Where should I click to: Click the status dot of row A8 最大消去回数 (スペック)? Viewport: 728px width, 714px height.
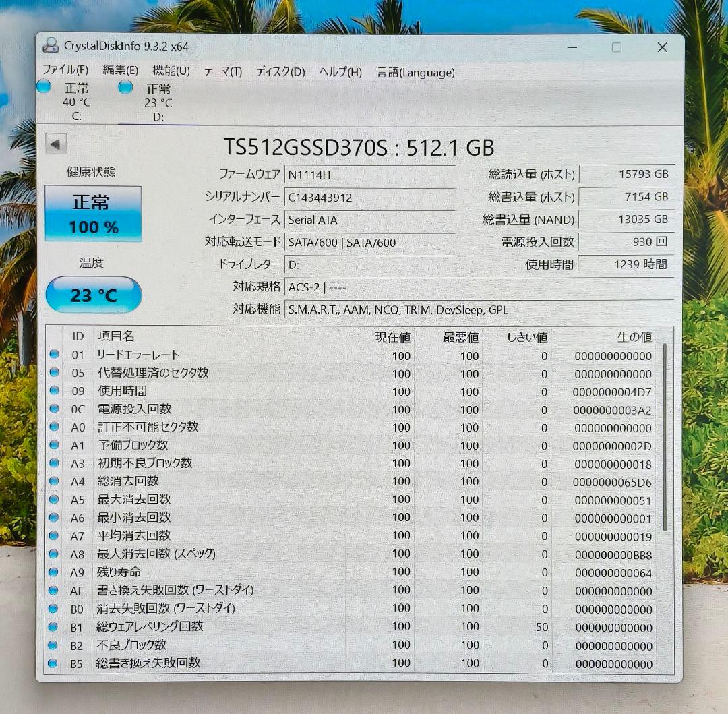[53, 554]
